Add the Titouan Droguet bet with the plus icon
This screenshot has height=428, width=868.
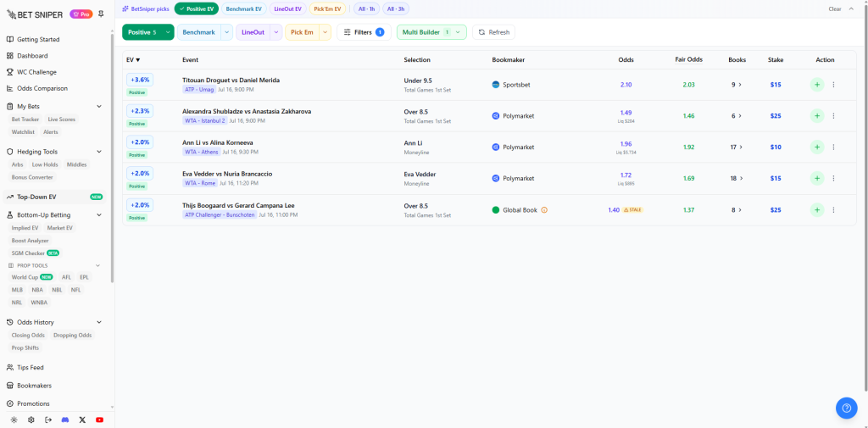click(817, 85)
